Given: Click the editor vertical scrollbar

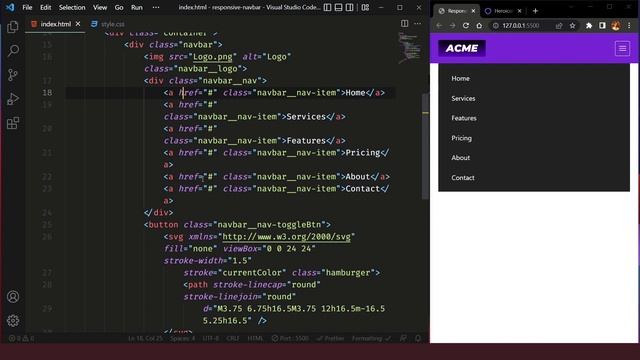Looking at the screenshot, I should point(425,146).
